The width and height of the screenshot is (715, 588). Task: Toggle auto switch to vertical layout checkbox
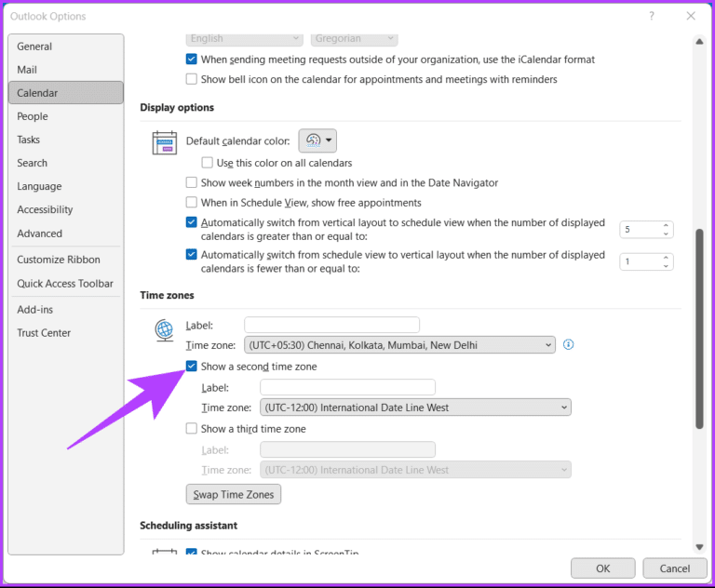192,254
